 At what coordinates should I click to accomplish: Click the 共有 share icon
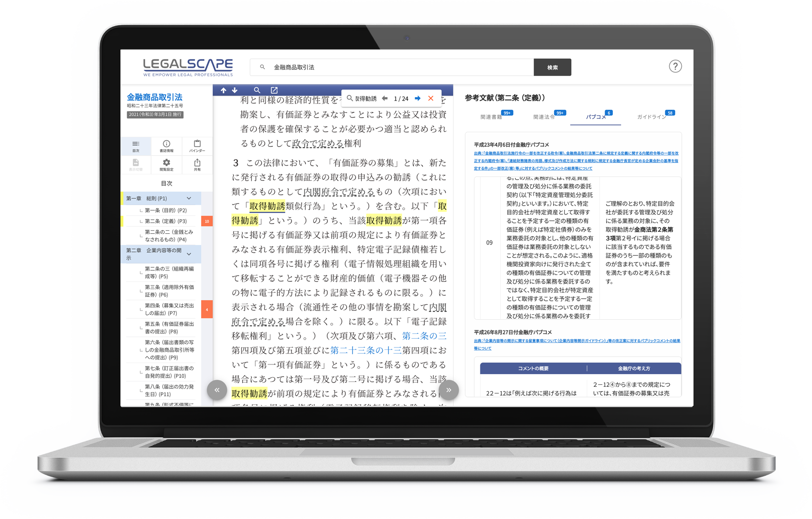click(197, 165)
